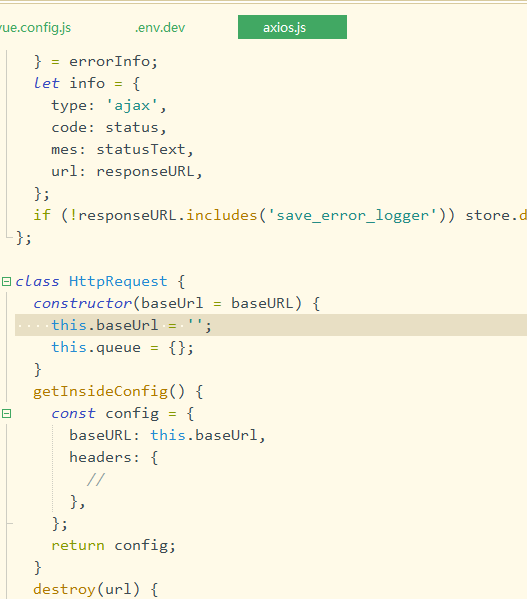Open the .env.dev tab

coord(160,28)
